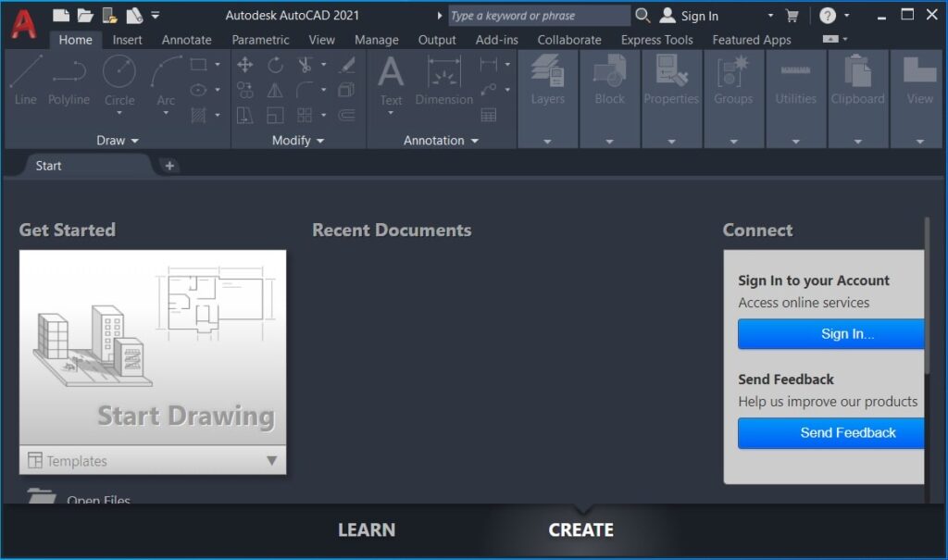
Task: Switch to the Manage ribbon tab
Action: pos(376,40)
